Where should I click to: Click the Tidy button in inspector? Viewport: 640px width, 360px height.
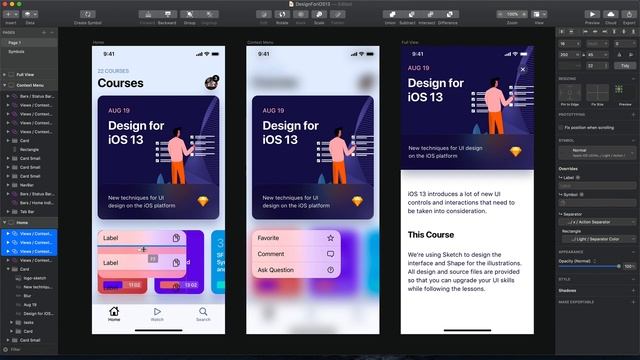pos(625,66)
